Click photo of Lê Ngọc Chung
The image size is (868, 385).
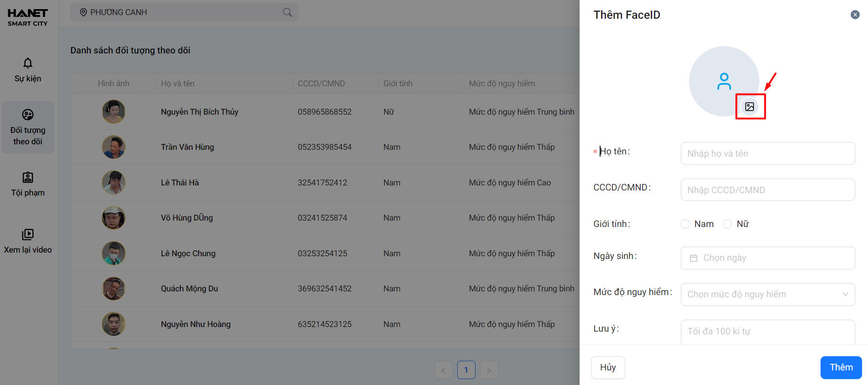(113, 253)
